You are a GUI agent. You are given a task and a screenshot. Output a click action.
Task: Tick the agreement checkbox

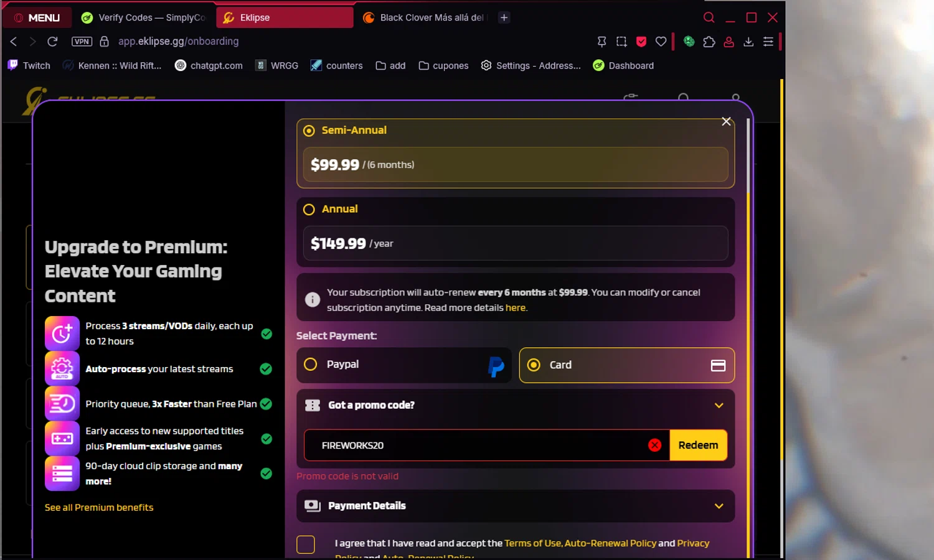click(x=306, y=544)
